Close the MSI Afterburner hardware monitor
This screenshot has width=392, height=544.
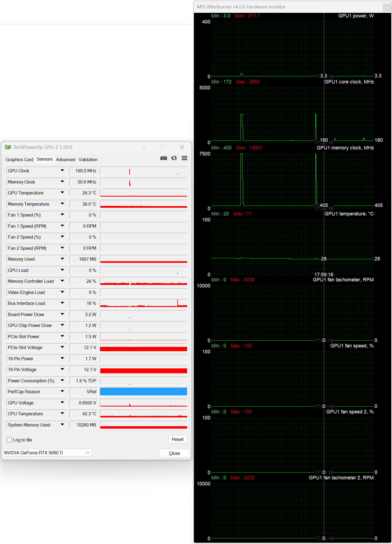pos(387,8)
